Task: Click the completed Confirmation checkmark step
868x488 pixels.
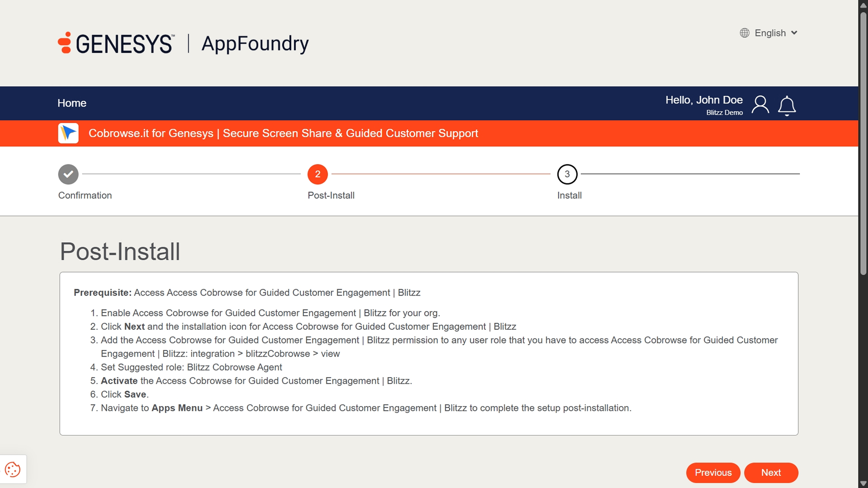Action: (68, 174)
